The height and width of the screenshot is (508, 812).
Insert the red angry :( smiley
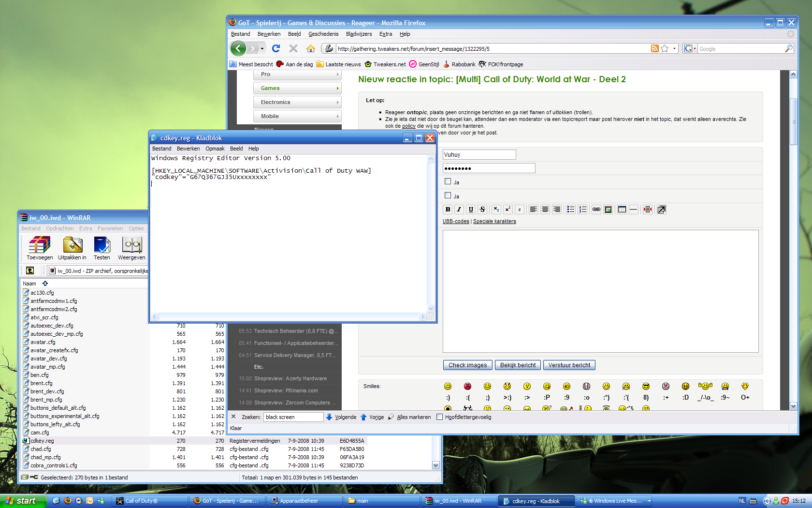467,386
